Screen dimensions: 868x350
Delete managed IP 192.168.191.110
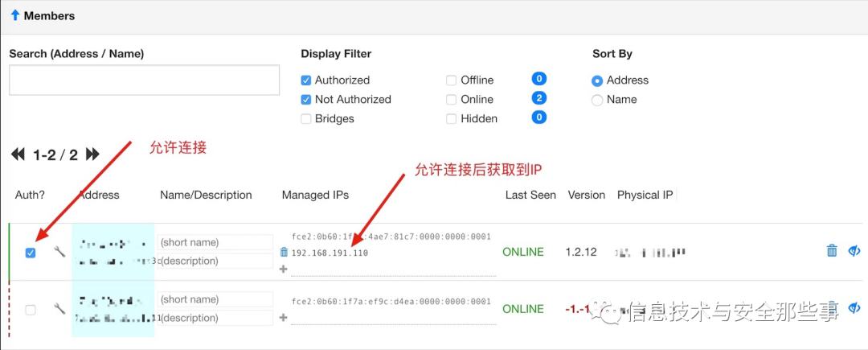(284, 252)
